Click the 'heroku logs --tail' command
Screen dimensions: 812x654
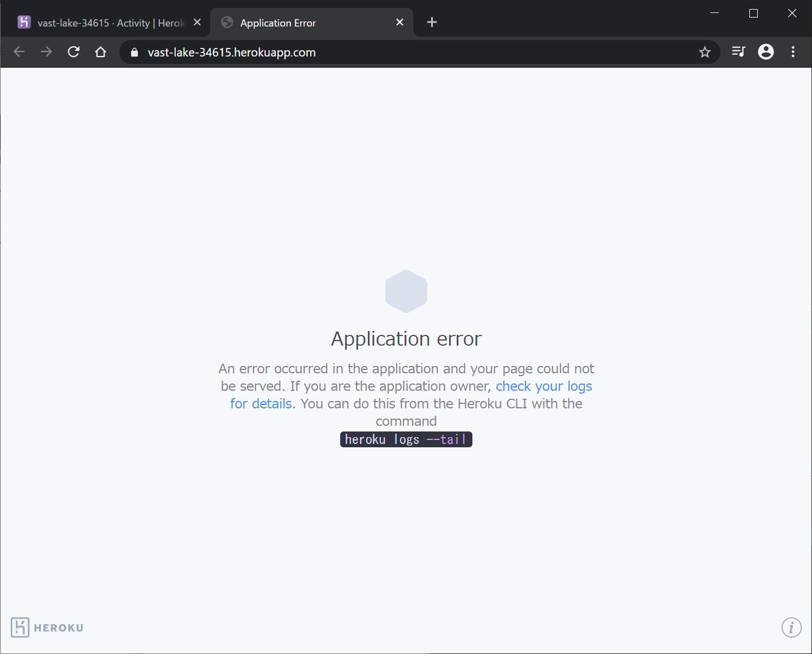click(406, 439)
